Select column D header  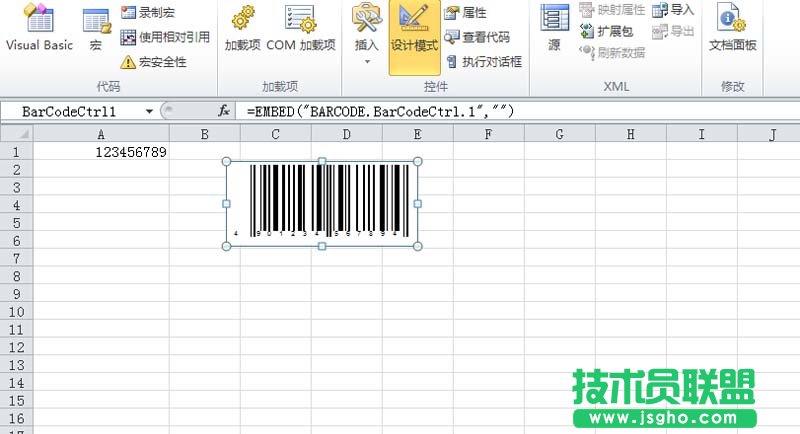click(346, 134)
